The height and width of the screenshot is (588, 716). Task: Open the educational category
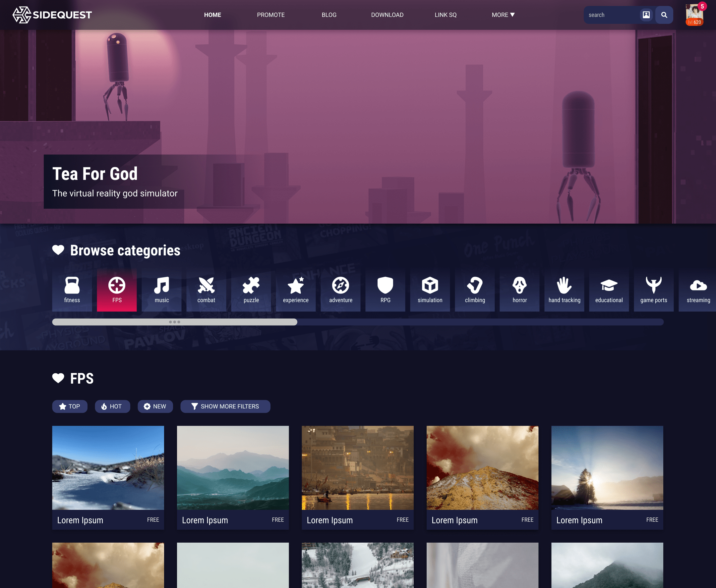pyautogui.click(x=609, y=290)
